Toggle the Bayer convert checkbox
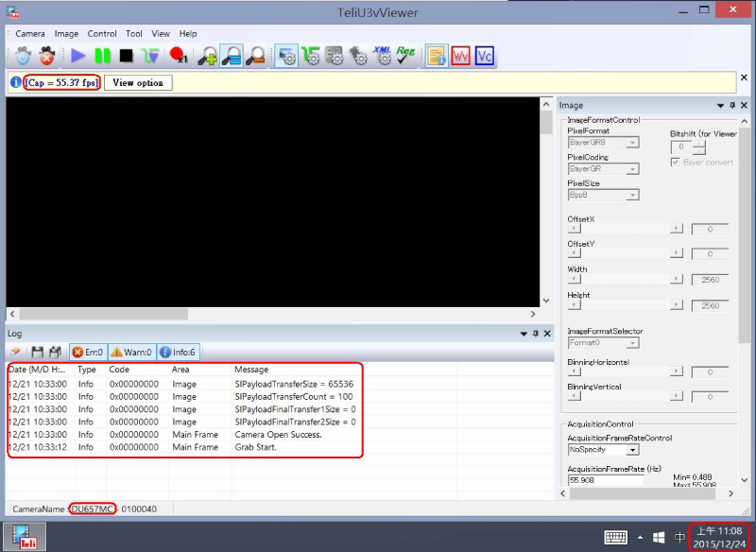Screen dimensions: 756x552 [x=675, y=163]
